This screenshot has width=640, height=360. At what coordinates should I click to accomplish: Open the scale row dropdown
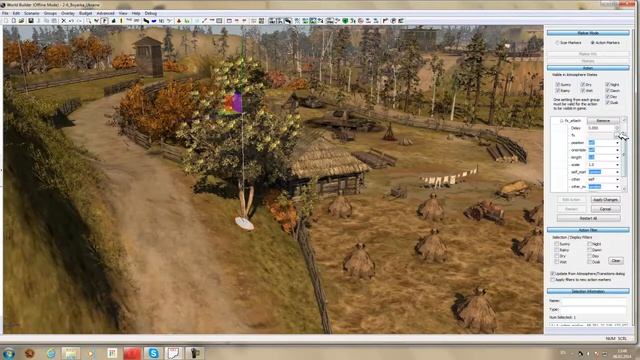tap(617, 164)
